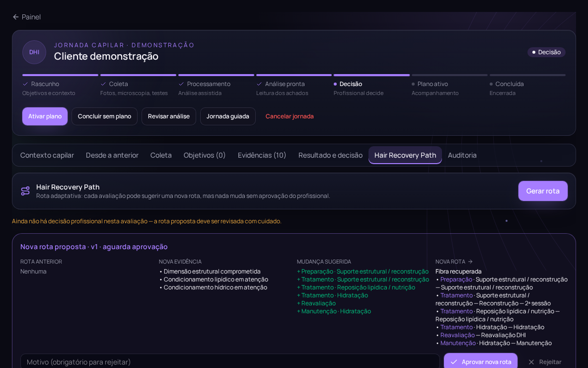Screen dimensions: 588x368
Task: Open the Auditoria tab
Action: click(462, 155)
